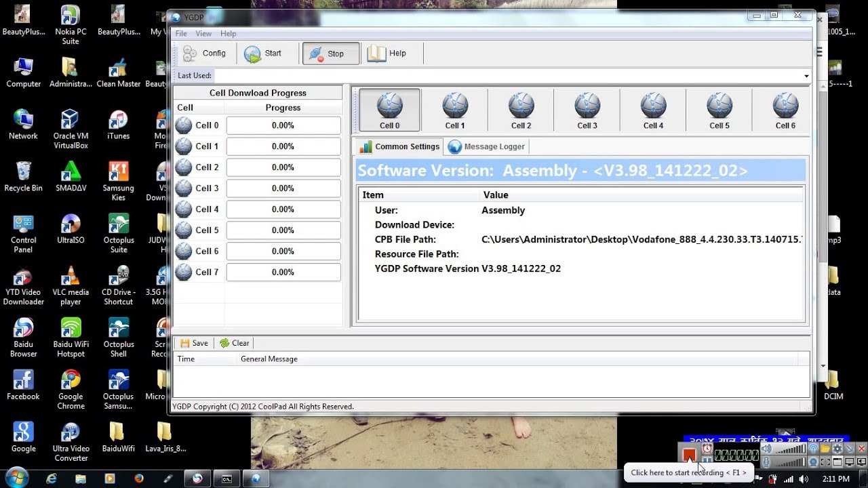Open Internet Explorer from taskbar
Image resolution: width=868 pixels, height=488 pixels.
point(52,479)
